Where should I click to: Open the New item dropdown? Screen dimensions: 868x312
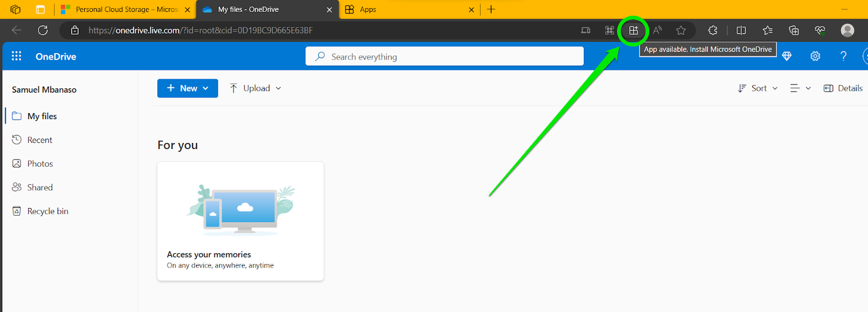(188, 88)
